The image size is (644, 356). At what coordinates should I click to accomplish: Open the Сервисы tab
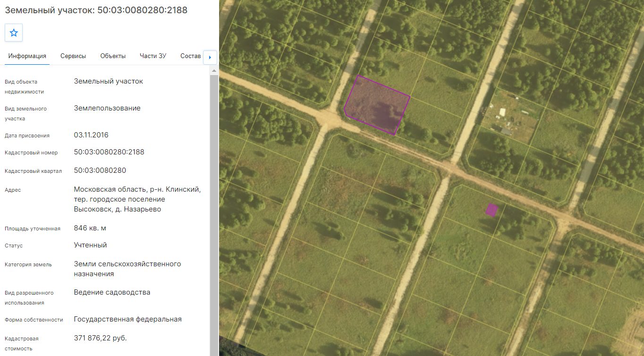(73, 56)
